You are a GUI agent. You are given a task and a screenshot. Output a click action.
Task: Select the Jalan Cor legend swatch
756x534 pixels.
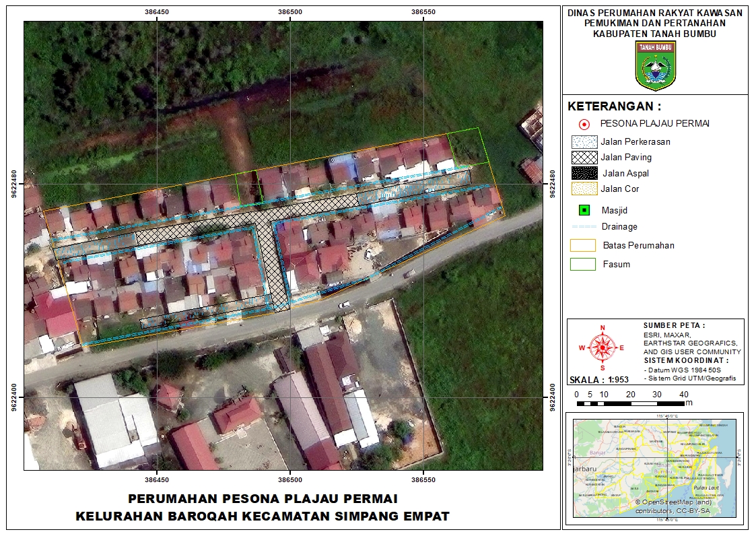[584, 189]
